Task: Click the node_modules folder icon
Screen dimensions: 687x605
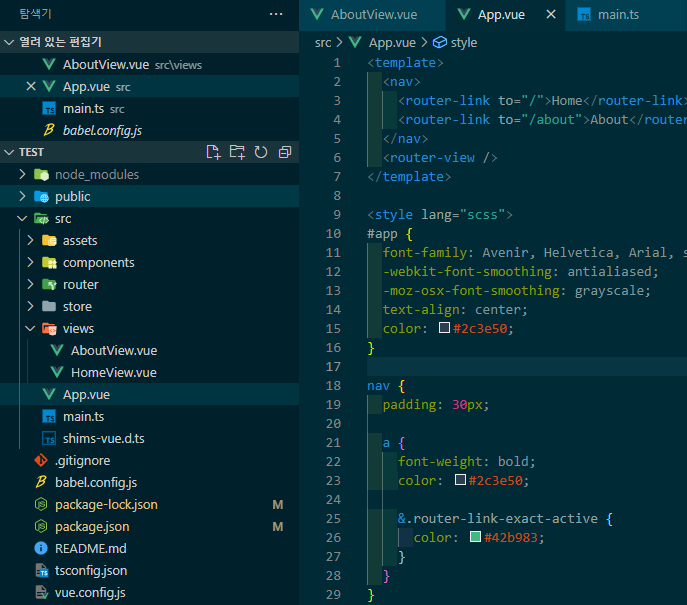Action: tap(42, 174)
